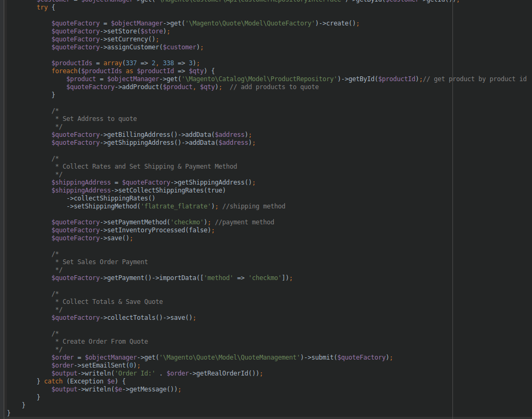The height and width of the screenshot is (419, 532).
Task: Click the 'collectTotals()->save();' line
Action: [x=124, y=318]
